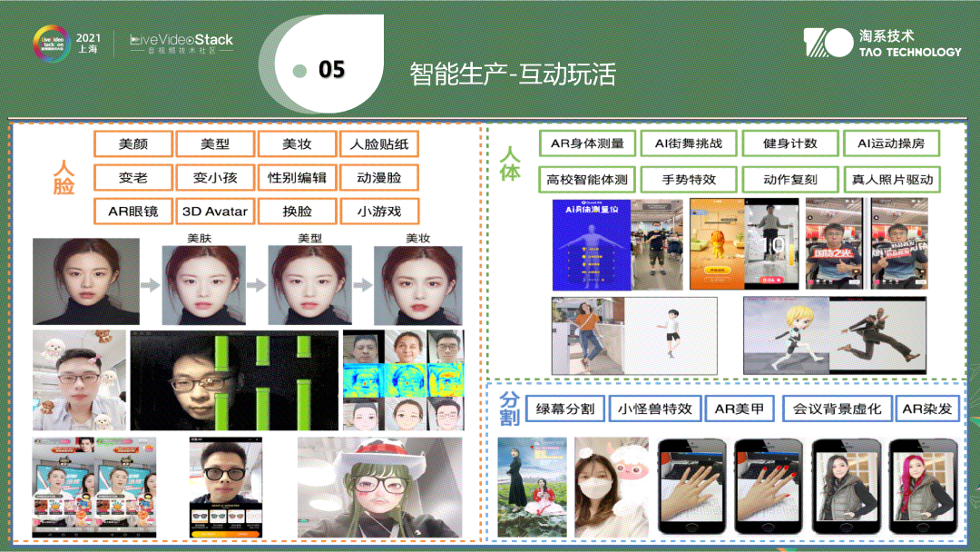
Task: Click 会议背景虚化 background blur feature
Action: click(838, 408)
